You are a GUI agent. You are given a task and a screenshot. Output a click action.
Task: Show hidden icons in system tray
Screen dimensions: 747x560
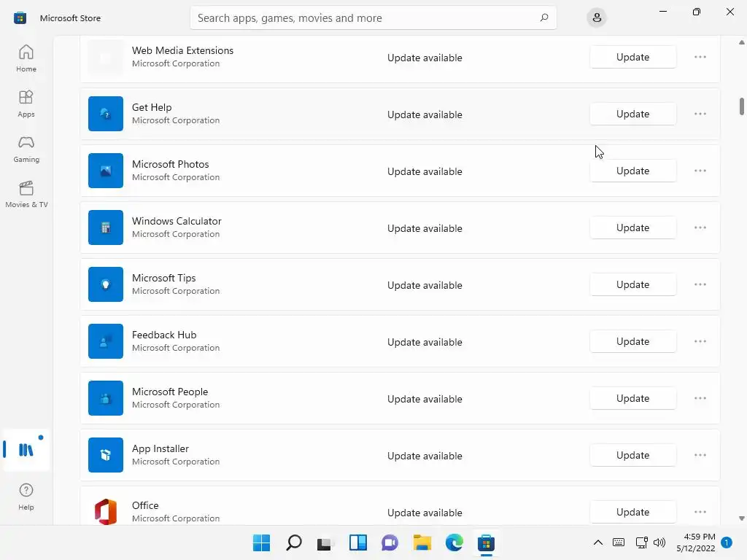[x=598, y=542]
